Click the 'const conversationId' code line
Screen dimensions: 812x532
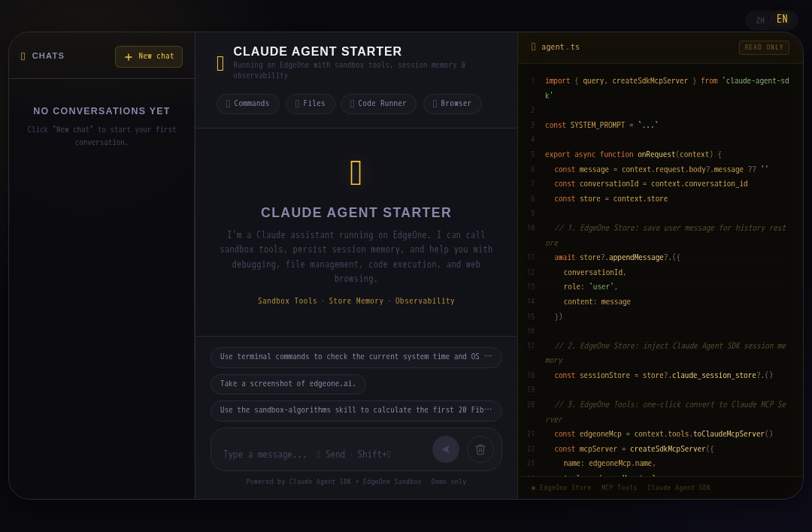[x=650, y=183]
